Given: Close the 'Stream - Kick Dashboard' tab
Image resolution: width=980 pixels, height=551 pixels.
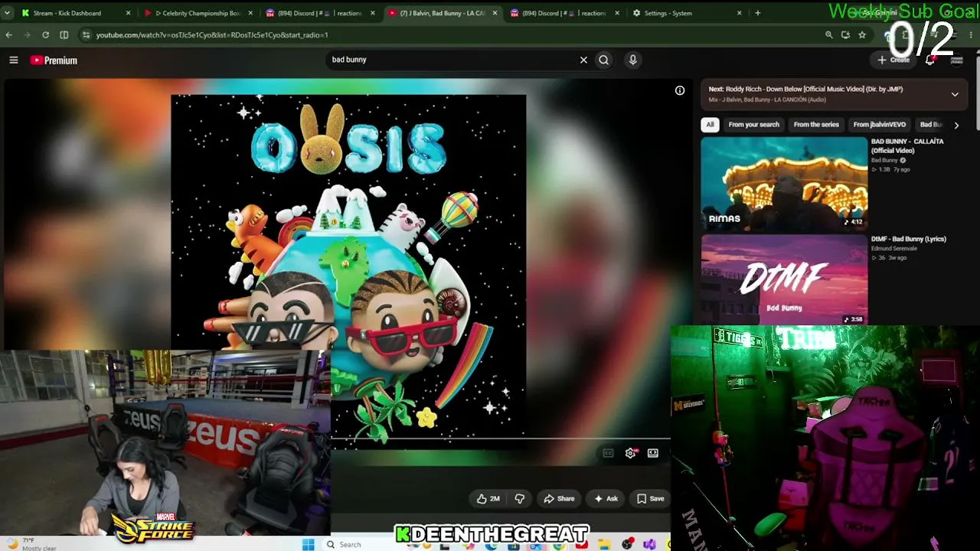Looking at the screenshot, I should click(128, 13).
